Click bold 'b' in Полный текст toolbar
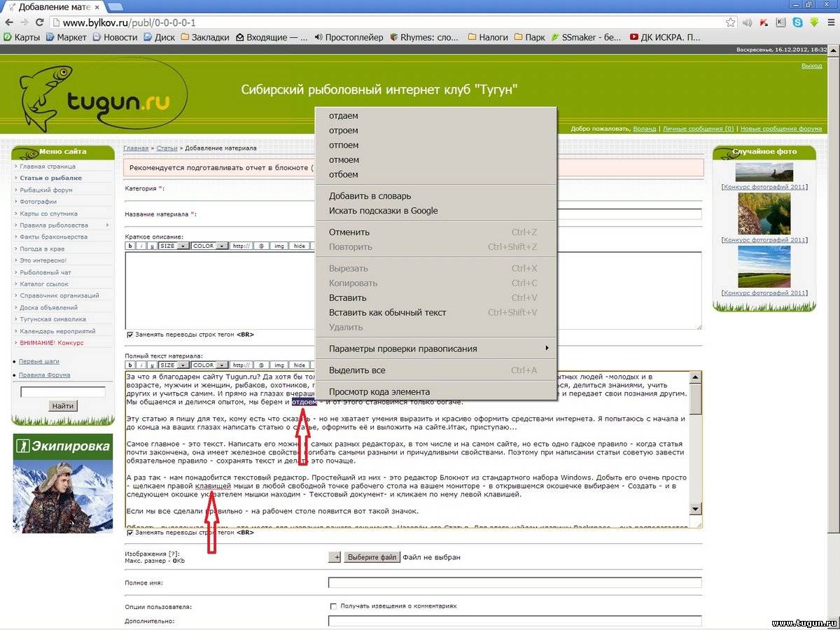This screenshot has width=840, height=630. point(130,365)
